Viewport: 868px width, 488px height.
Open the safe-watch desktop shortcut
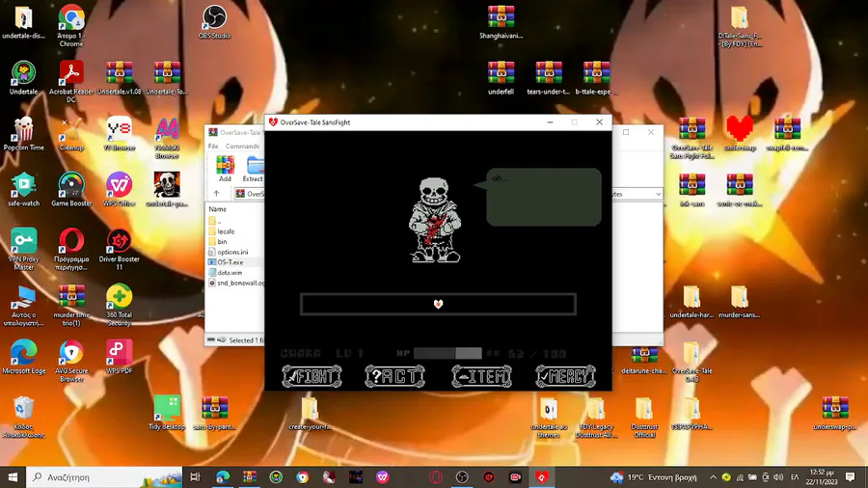tap(23, 190)
